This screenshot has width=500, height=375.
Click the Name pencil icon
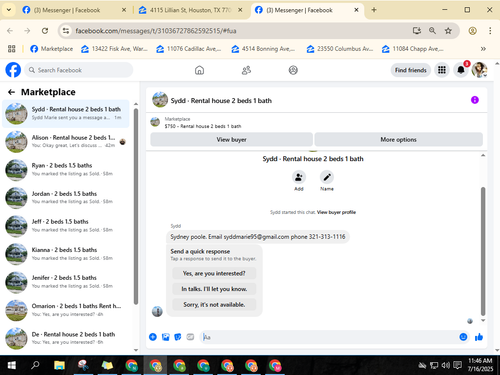(x=327, y=177)
